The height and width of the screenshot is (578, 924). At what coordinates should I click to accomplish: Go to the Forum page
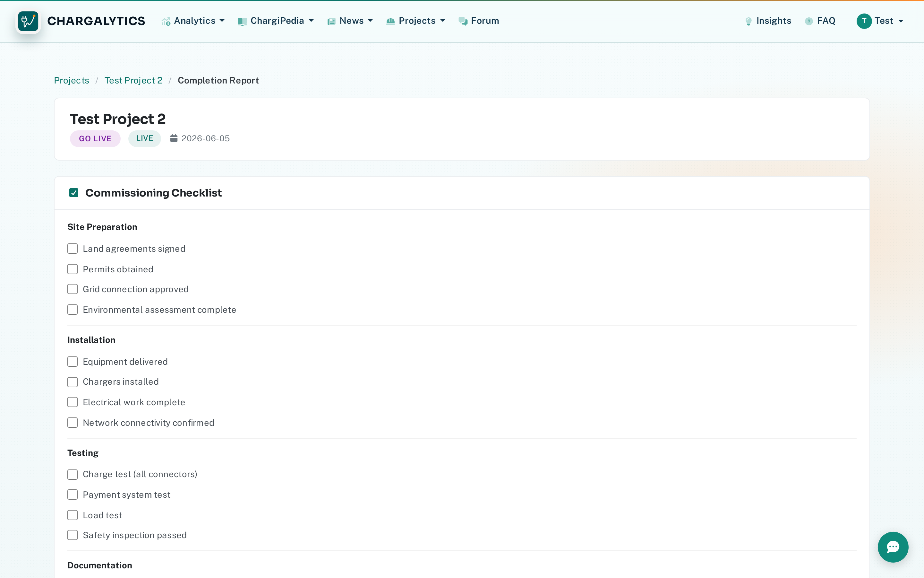[479, 21]
